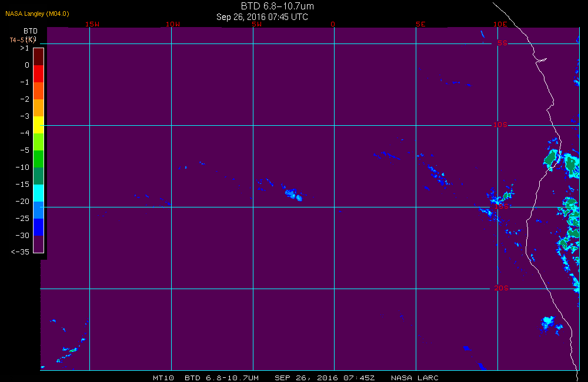The height and width of the screenshot is (382, 588).
Task: Click the '-20' legend value
Action: click(x=22, y=202)
